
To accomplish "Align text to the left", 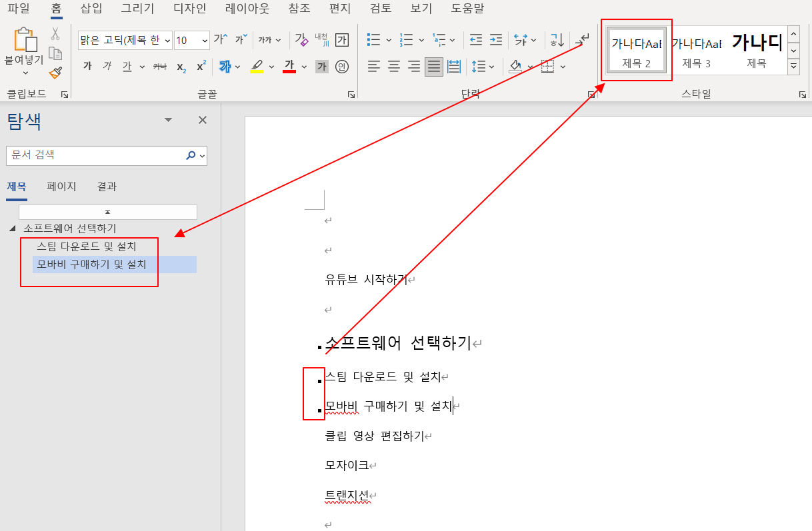I will pos(374,67).
